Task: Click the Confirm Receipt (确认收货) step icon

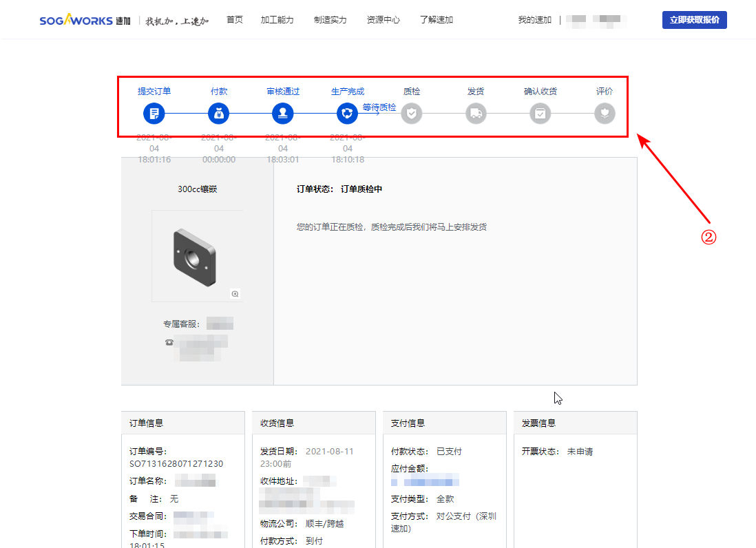Action: coord(540,114)
